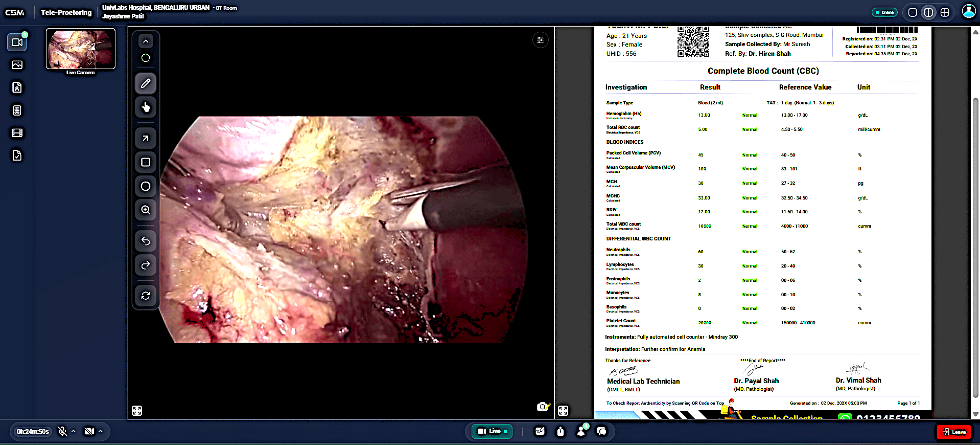Undo the last annotation
The height and width of the screenshot is (445, 980).
(146, 241)
